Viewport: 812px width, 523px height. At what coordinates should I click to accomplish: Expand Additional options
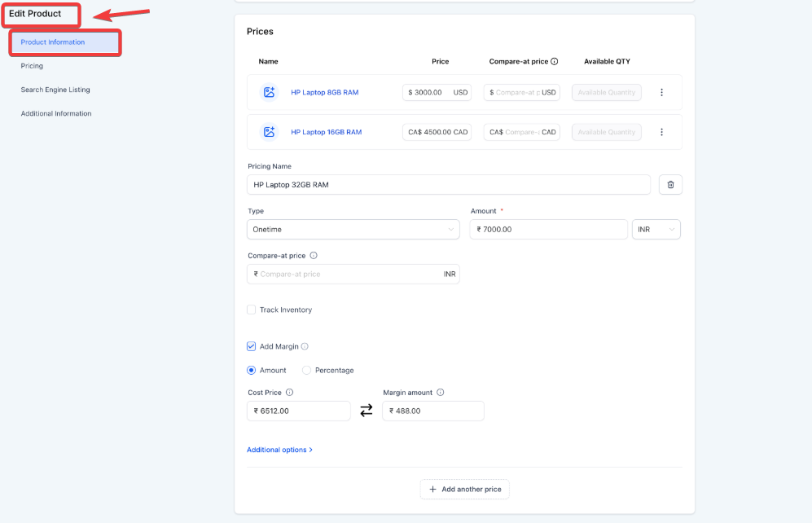279,450
